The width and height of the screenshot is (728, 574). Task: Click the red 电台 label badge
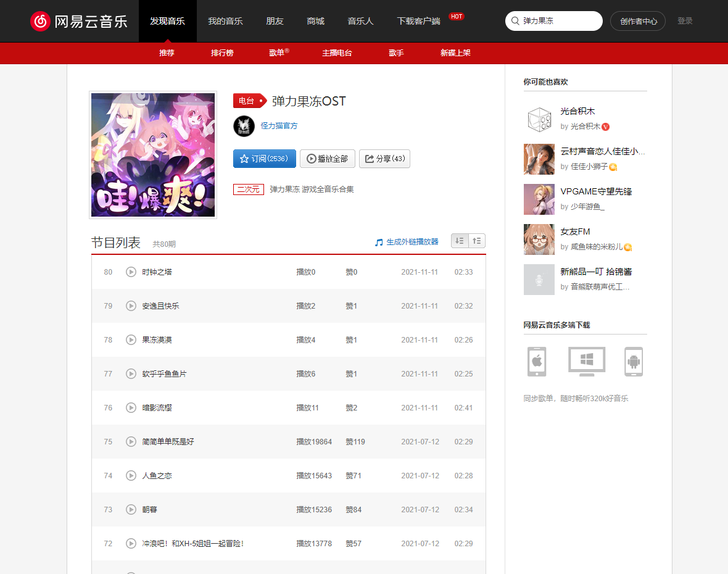coord(250,101)
